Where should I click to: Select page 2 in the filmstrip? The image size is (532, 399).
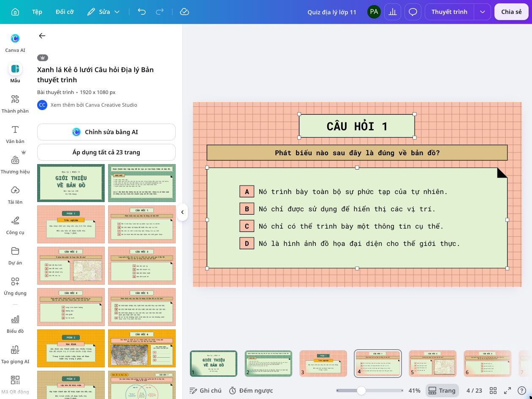269,364
